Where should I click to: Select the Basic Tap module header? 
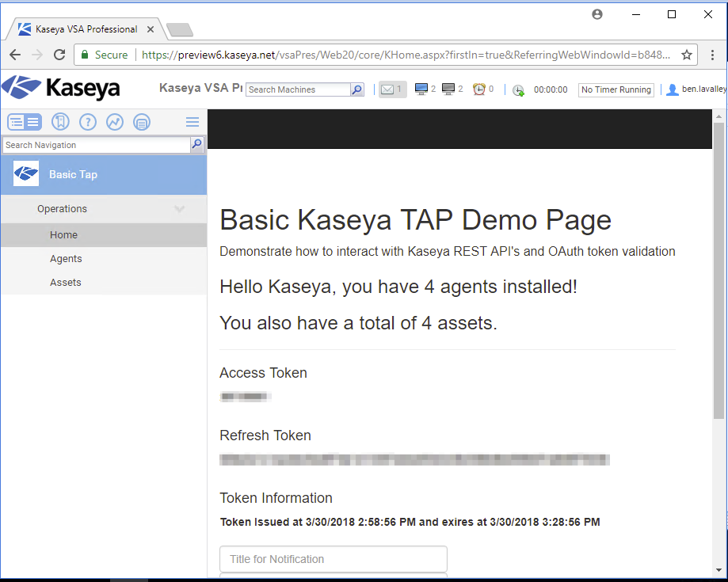pos(104,174)
